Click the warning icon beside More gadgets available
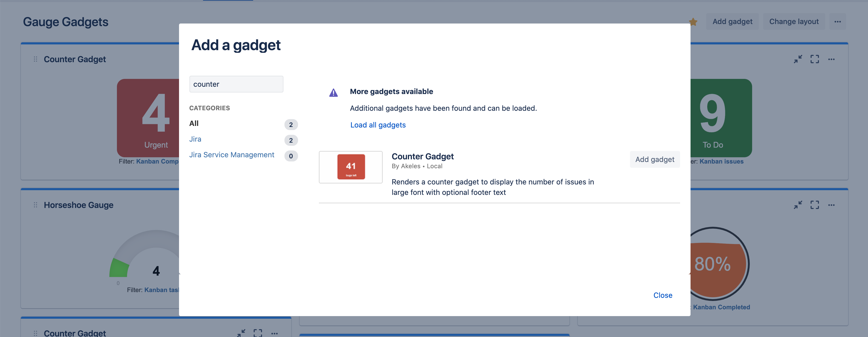The image size is (868, 337). click(x=333, y=92)
